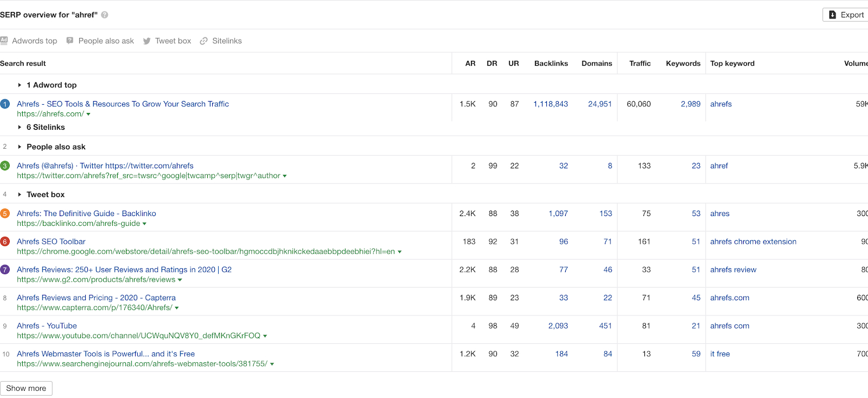Click the Sitelinks chain icon

(204, 41)
